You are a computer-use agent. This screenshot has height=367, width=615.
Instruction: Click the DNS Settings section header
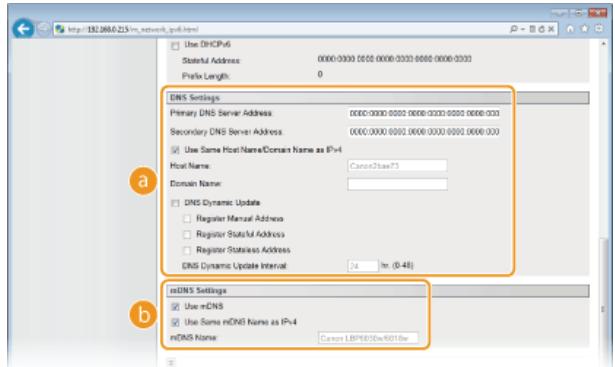378,98
